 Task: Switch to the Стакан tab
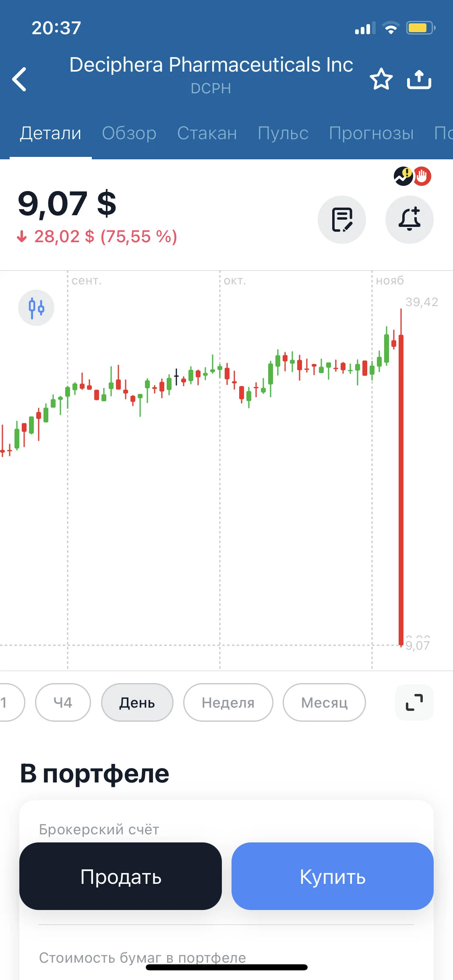point(207,133)
